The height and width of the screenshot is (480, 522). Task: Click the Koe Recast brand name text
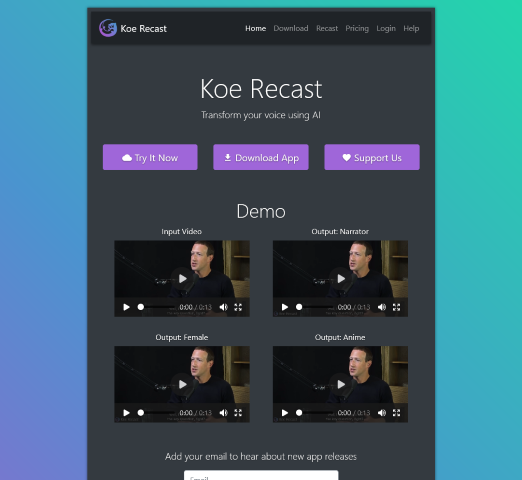(143, 29)
